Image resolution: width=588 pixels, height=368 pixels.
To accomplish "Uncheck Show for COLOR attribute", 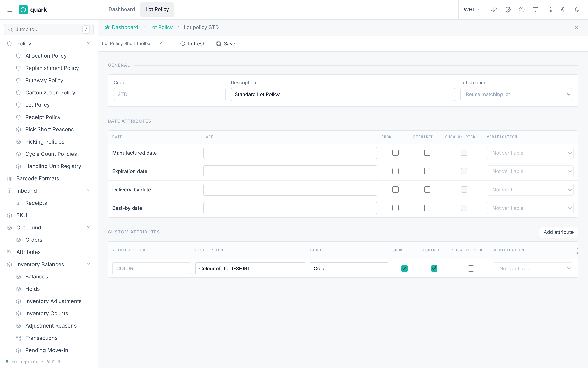I will [x=404, y=268].
